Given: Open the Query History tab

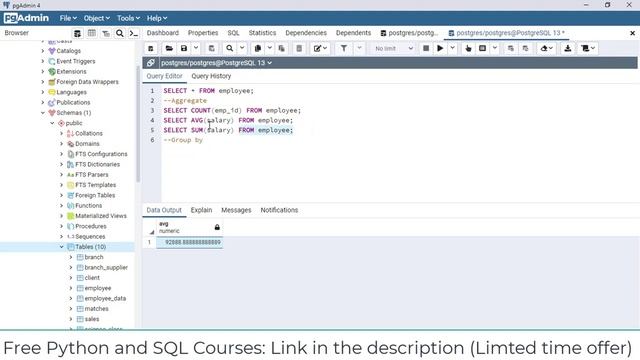Looking at the screenshot, I should 211,76.
